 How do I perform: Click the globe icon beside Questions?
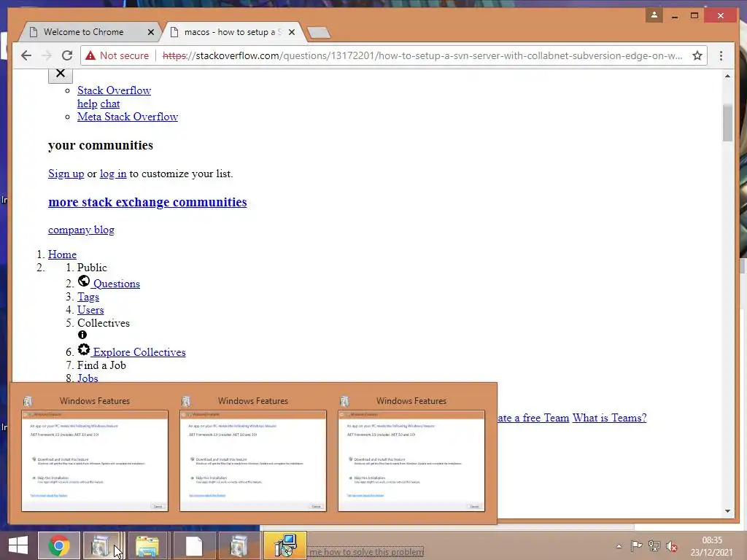(84, 281)
